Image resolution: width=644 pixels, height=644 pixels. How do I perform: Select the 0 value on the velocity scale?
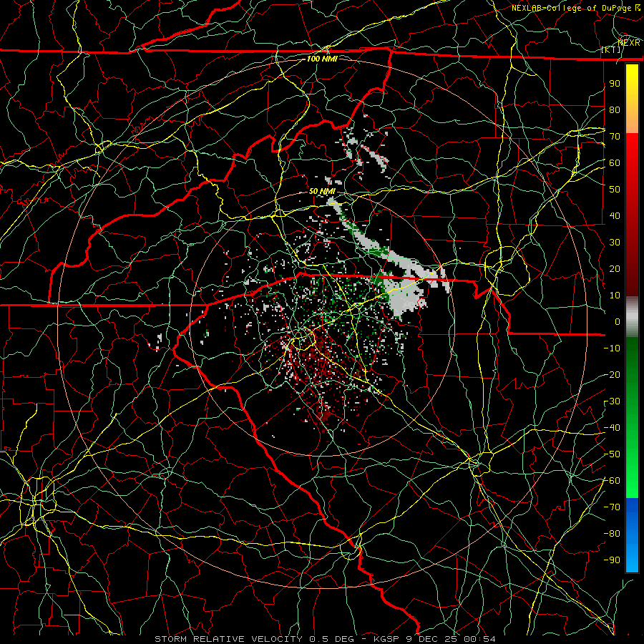(618, 321)
